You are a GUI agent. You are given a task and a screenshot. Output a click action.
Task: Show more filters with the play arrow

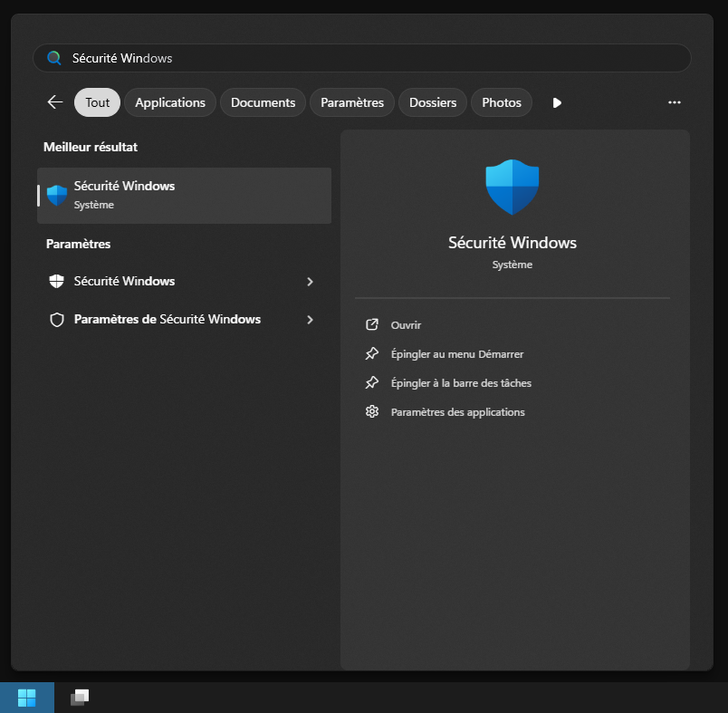(x=557, y=102)
